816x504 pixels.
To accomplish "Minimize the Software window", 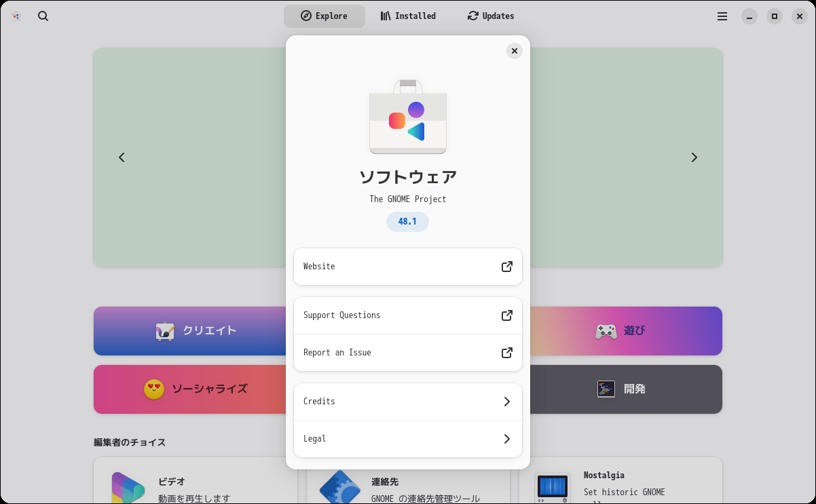I will (x=749, y=16).
